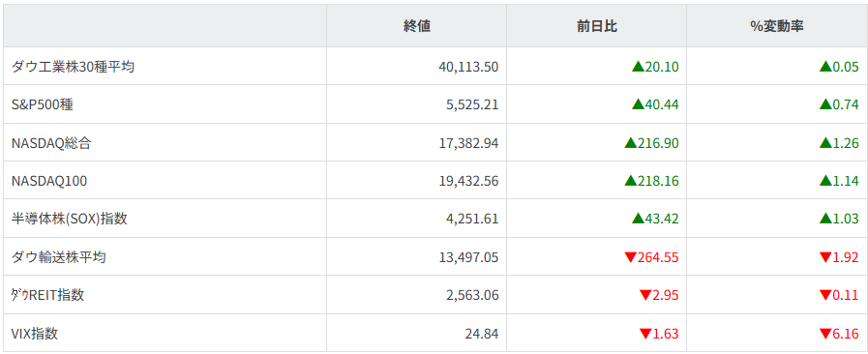Viewport: 868px width, 354px height.
Task: Click the red down triangle beside 264.55
Action: 630,257
